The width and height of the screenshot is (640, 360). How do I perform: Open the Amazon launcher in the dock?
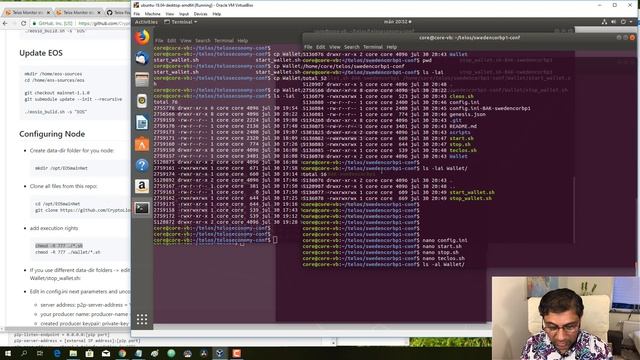pyautogui.click(x=142, y=187)
